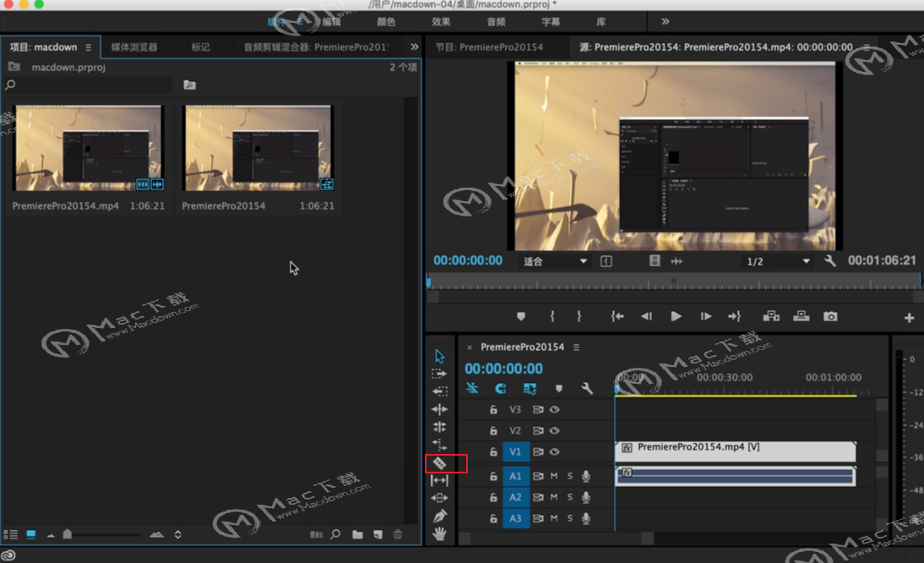Click the find-in-bin folder icon beside search
This screenshot has width=924, height=563.
189,85
